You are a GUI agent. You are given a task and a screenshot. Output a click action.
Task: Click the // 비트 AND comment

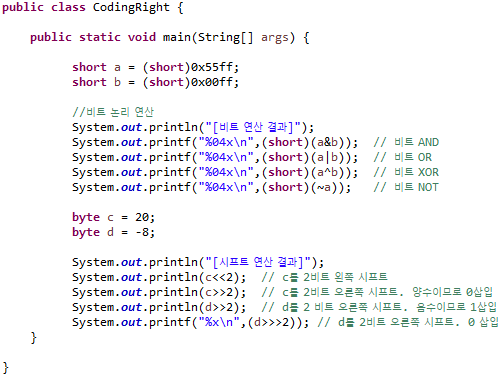[x=406, y=142]
